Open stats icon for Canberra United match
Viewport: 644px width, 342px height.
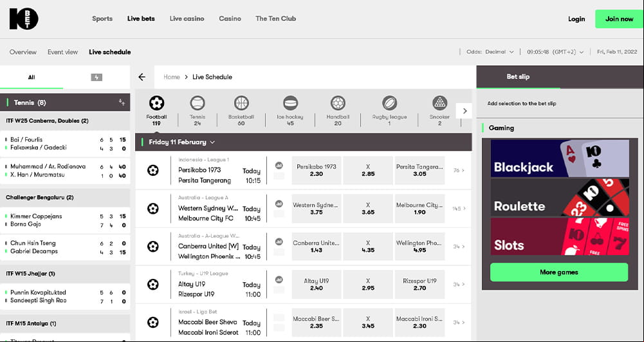coord(279,242)
